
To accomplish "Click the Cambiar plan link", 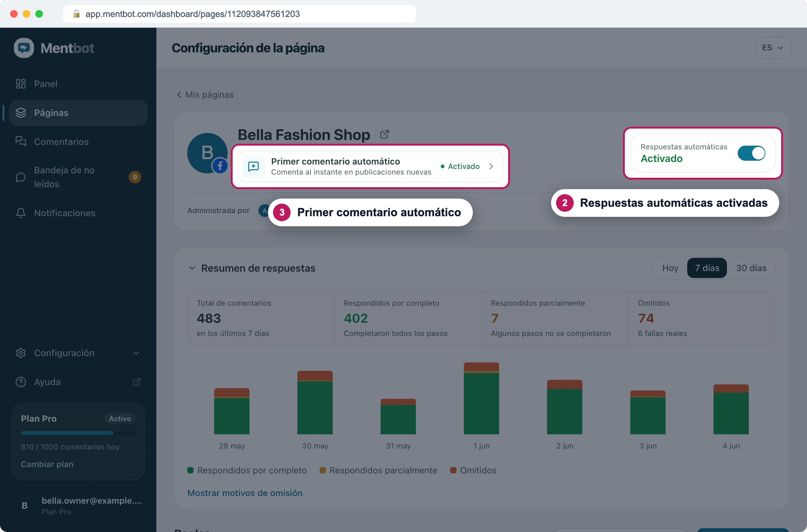I will (x=47, y=464).
